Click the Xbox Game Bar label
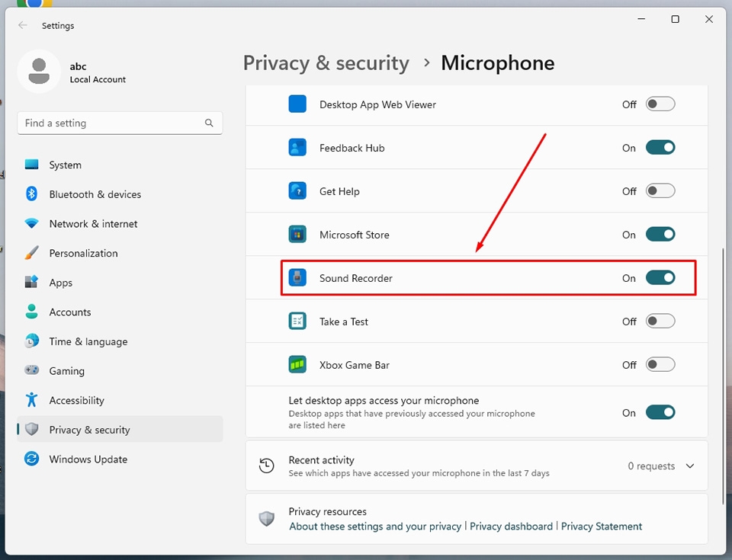This screenshot has height=560, width=732. point(355,365)
